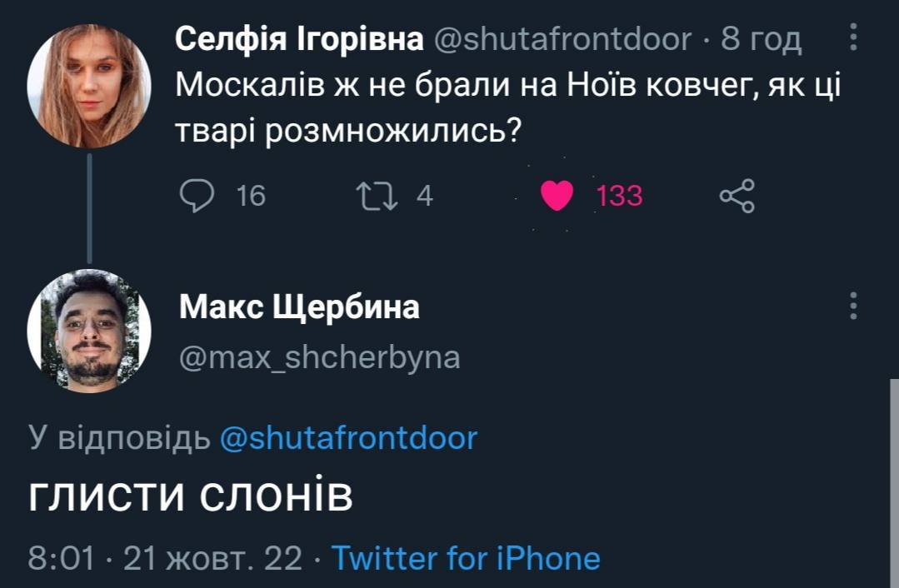Expand reply options via vertical dots menu

[851, 306]
